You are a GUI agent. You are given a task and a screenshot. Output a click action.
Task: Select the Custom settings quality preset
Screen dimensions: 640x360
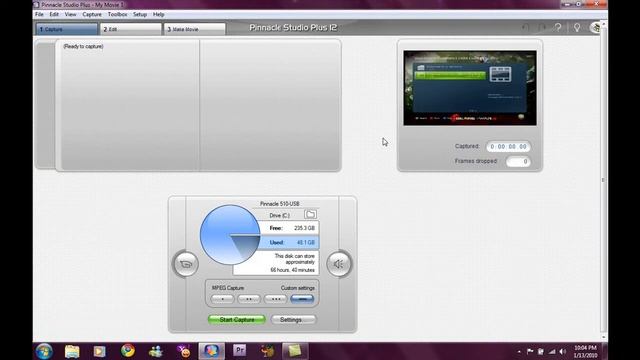pyautogui.click(x=302, y=299)
